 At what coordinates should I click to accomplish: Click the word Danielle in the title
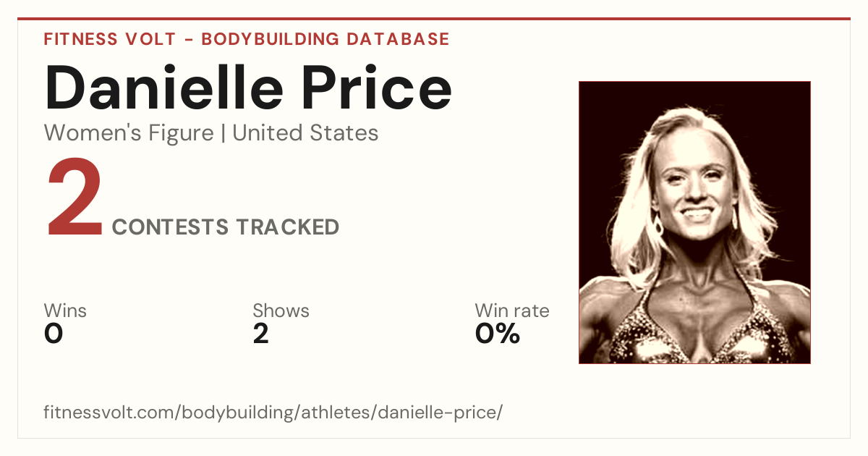tap(164, 89)
